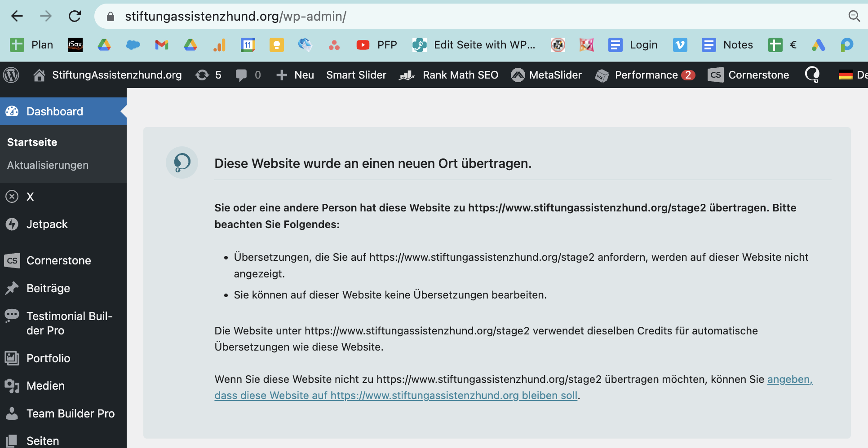
Task: Open the Plan bookmark
Action: 31,45
